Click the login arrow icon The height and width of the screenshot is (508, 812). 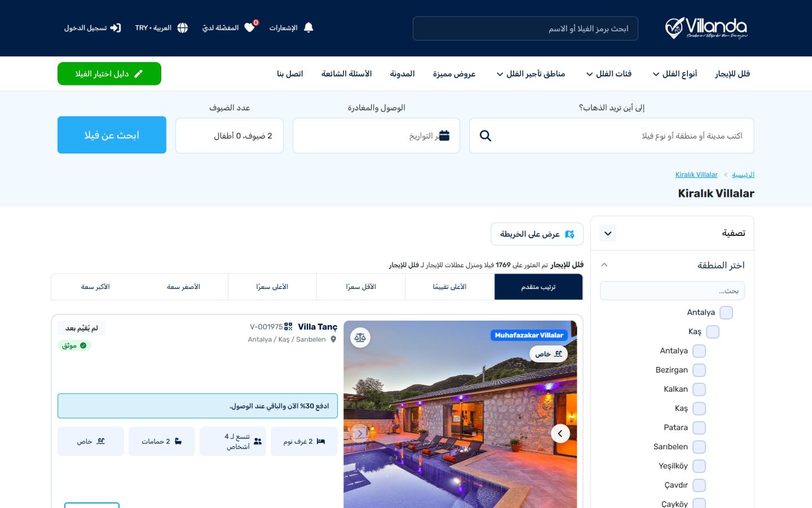(116, 28)
